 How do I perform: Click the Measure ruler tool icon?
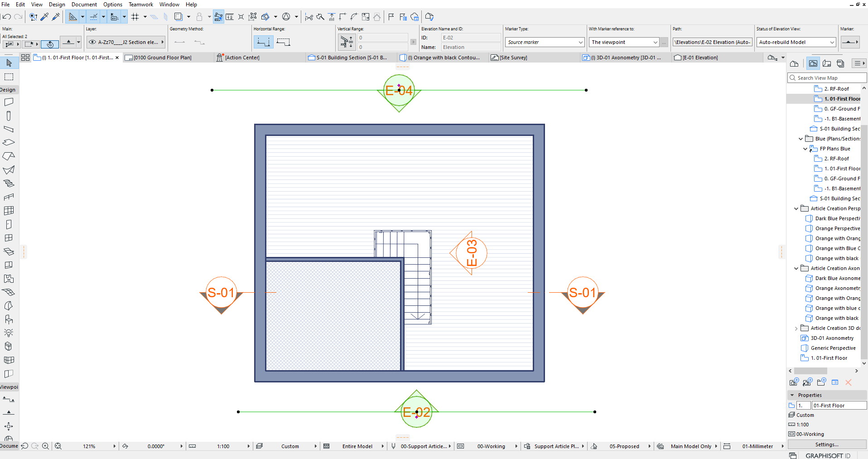tap(230, 17)
